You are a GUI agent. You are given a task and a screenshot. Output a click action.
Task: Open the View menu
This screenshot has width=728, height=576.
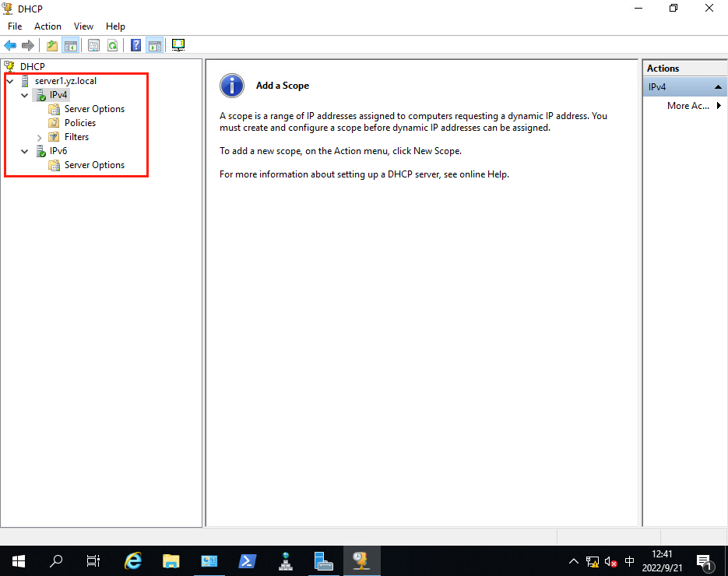pyautogui.click(x=83, y=26)
